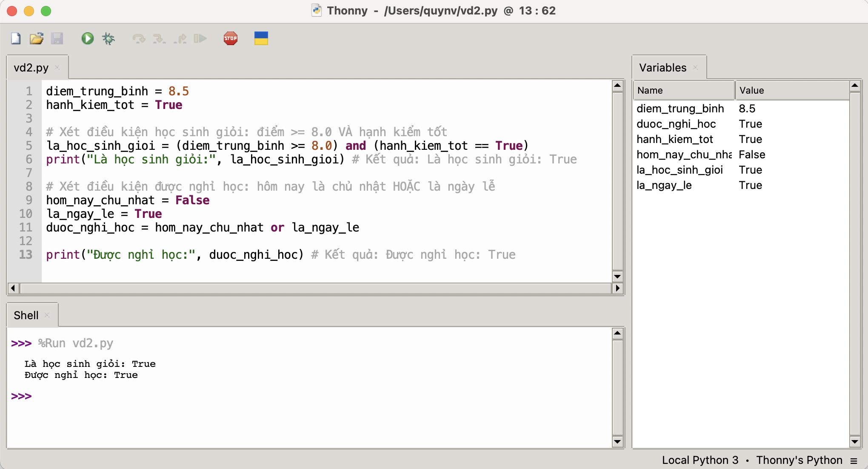Click the Shell prompt input line
The width and height of the screenshot is (868, 469).
pyautogui.click(x=170, y=396)
